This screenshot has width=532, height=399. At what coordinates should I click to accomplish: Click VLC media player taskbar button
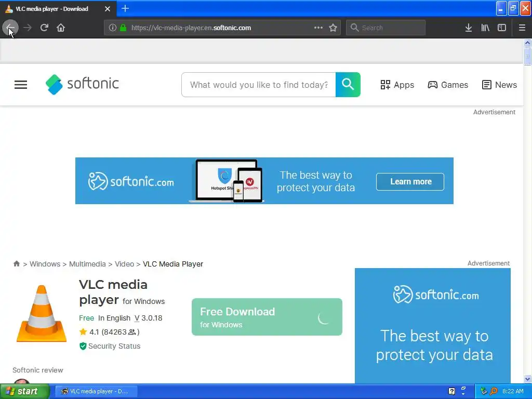pos(96,392)
